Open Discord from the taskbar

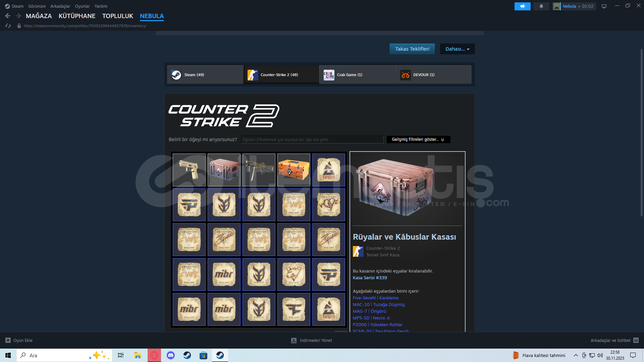pos(171,355)
